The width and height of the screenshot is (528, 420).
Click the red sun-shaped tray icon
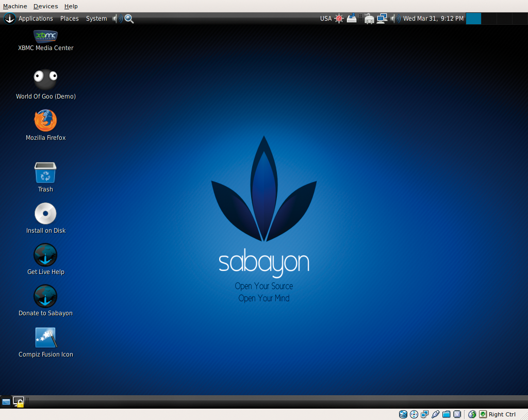point(339,19)
